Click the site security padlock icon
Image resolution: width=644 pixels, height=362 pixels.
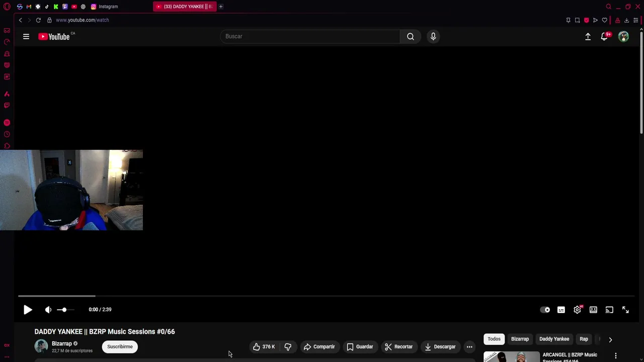49,20
